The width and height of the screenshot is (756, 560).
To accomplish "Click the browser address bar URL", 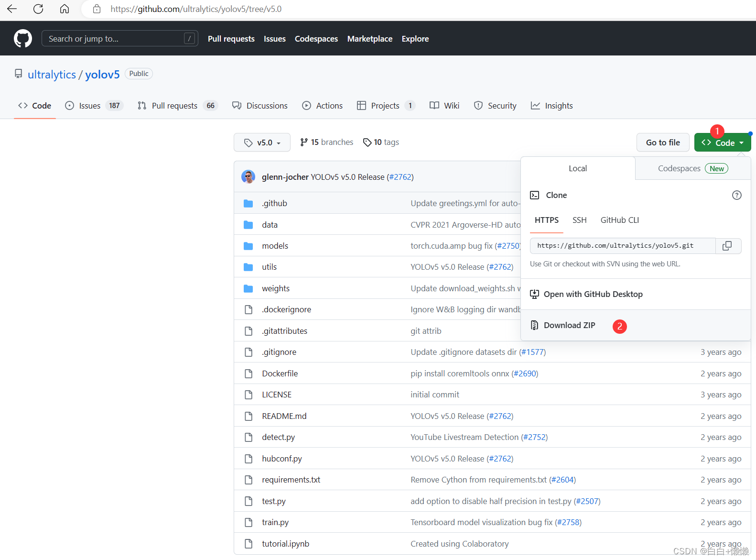I will coord(196,9).
